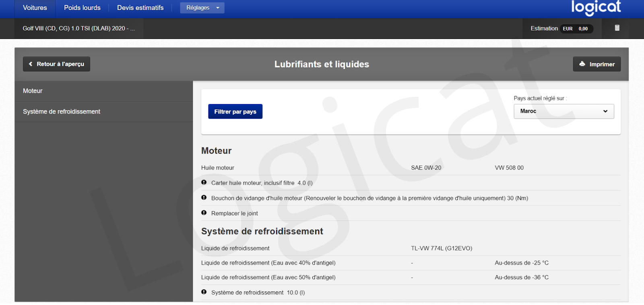Click the logicat logo

(596, 7)
